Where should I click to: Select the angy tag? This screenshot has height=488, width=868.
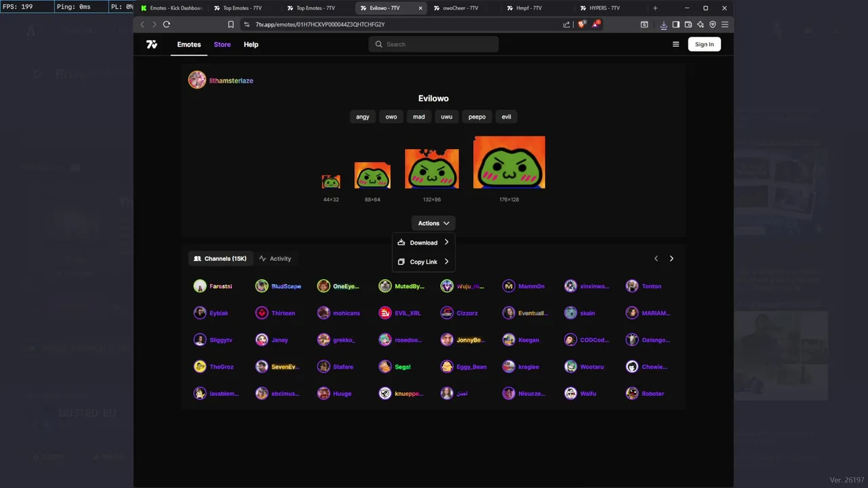[363, 117]
